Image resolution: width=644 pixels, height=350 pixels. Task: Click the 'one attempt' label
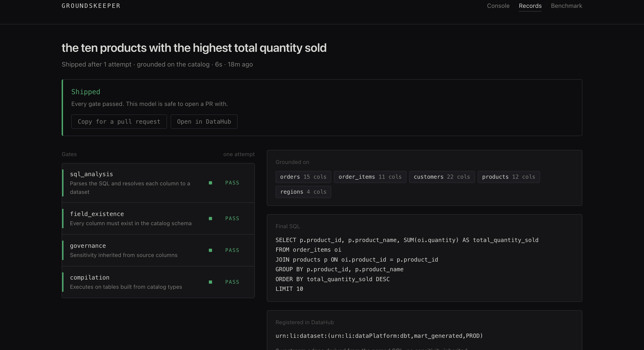click(239, 155)
